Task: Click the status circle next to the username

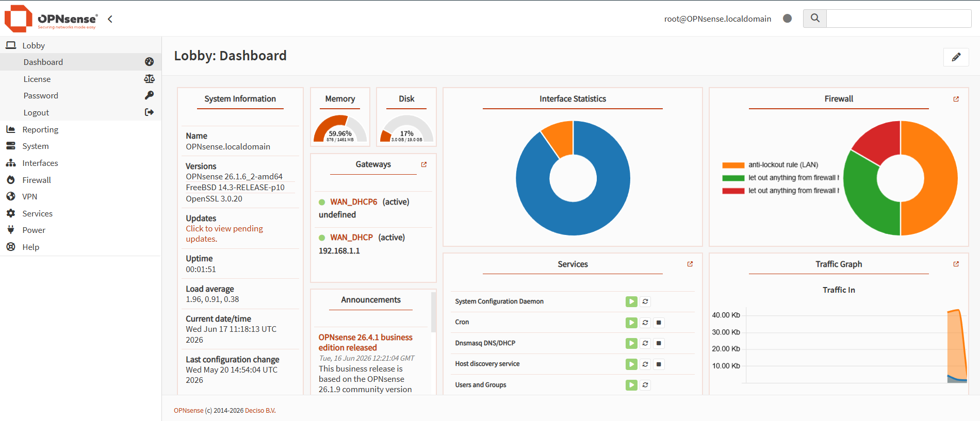Action: pyautogui.click(x=787, y=19)
